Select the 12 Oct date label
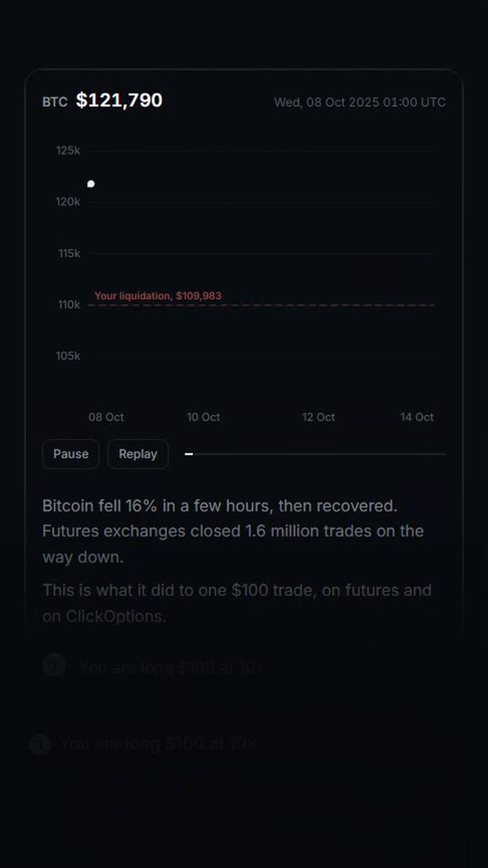This screenshot has height=868, width=488. [x=318, y=417]
